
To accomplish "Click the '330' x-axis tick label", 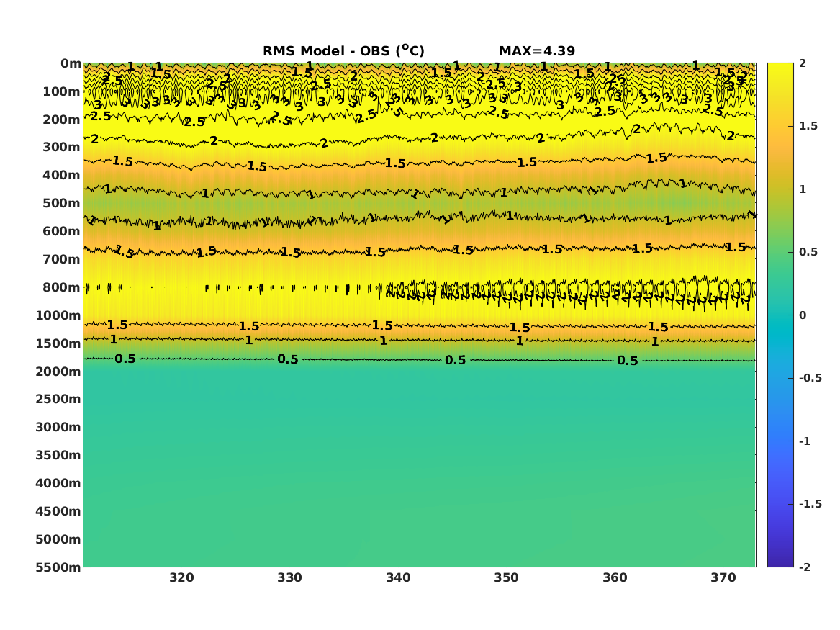I will (290, 577).
